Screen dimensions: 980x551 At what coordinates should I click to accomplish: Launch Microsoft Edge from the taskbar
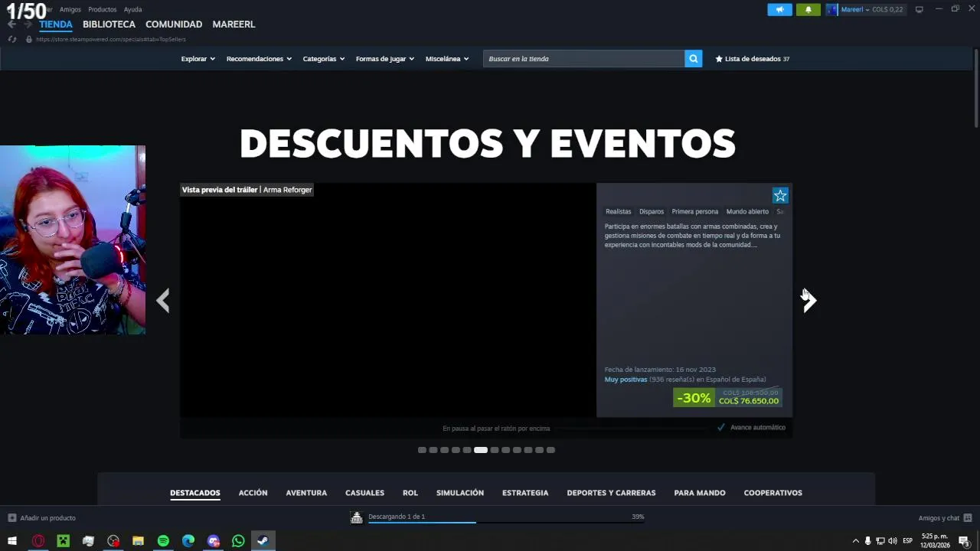(x=188, y=541)
